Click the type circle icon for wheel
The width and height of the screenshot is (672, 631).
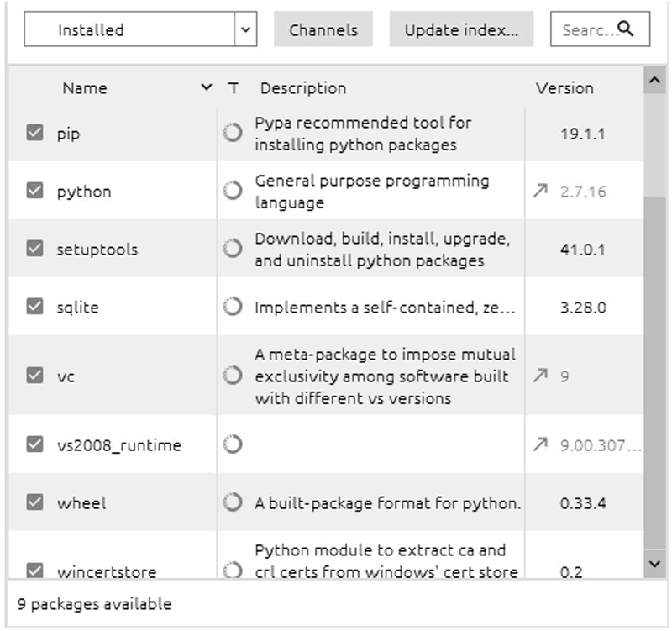pos(233,502)
